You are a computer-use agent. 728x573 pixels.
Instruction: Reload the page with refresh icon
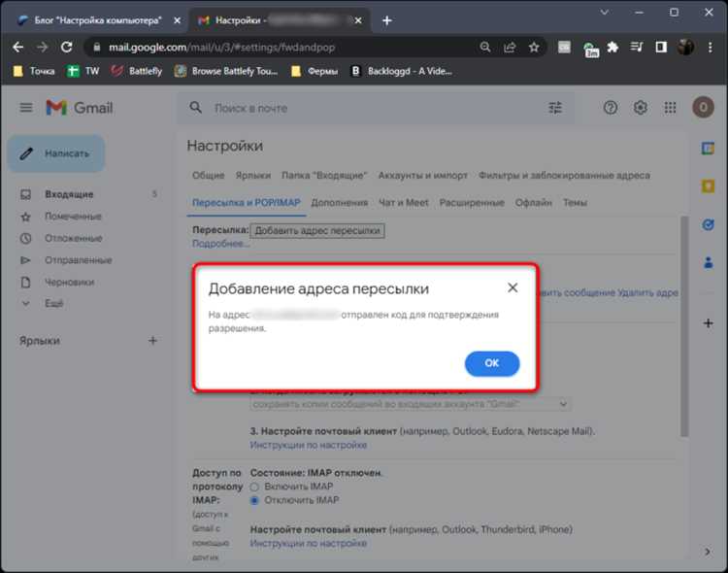[67, 47]
